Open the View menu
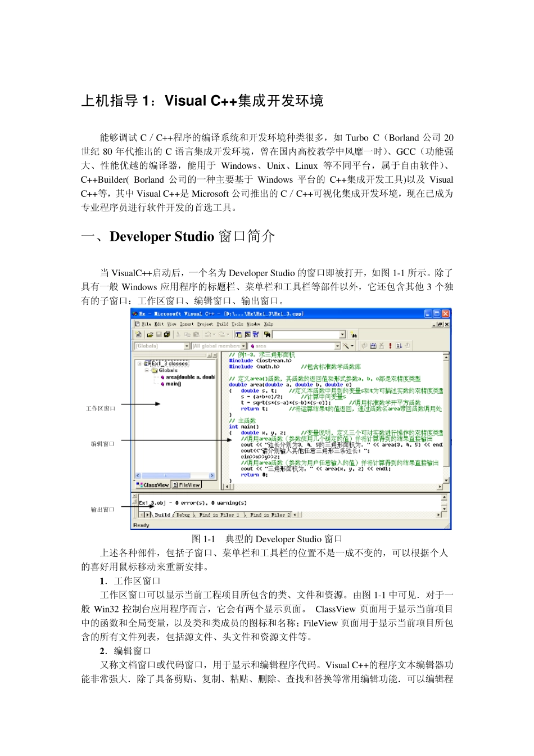 [171, 324]
